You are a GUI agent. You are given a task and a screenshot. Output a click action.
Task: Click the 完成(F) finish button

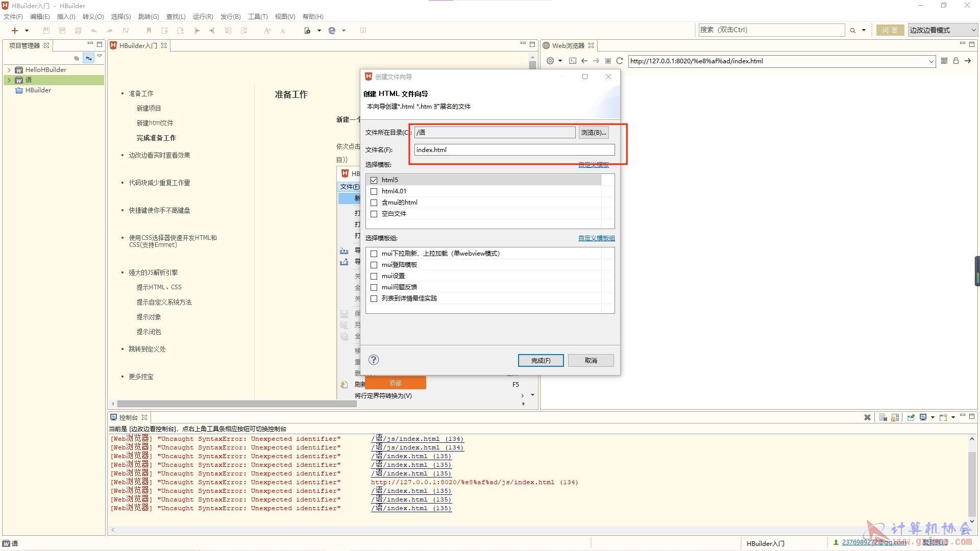[541, 360]
